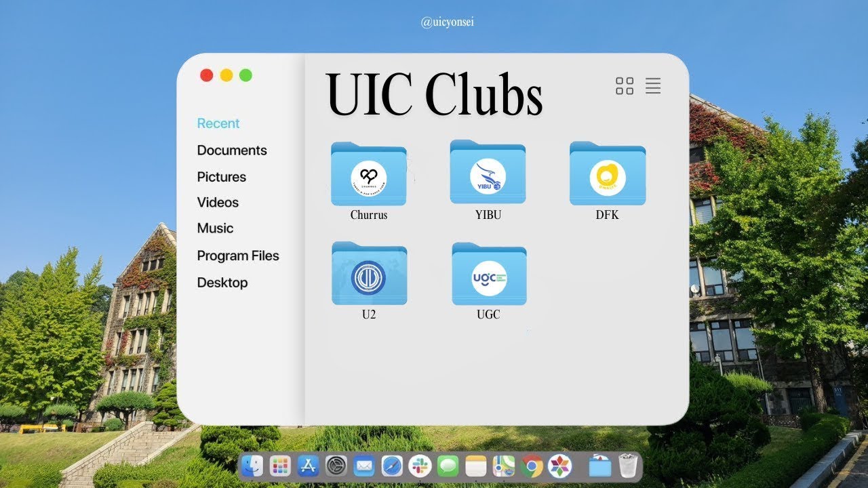868x488 pixels.
Task: Open Notes in the dock
Action: [476, 466]
